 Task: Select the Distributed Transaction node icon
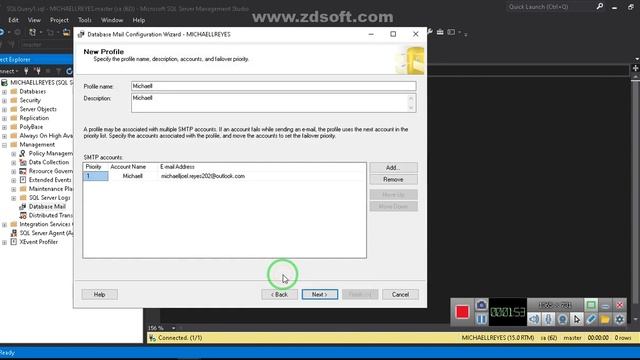(23, 216)
